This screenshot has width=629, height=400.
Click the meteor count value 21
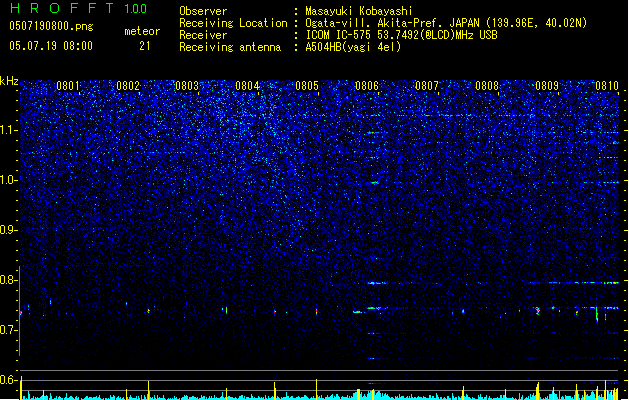145,46
